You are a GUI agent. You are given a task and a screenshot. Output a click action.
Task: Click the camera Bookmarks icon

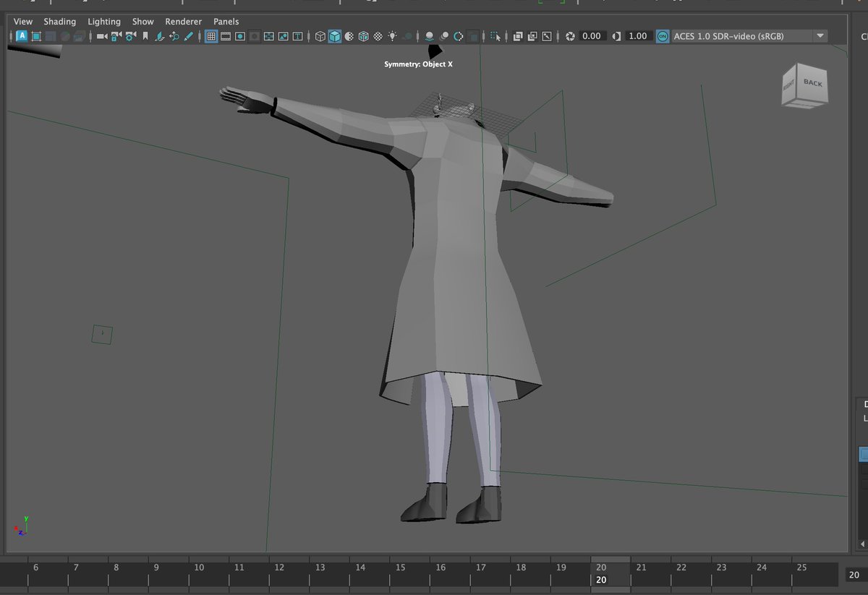pos(145,35)
